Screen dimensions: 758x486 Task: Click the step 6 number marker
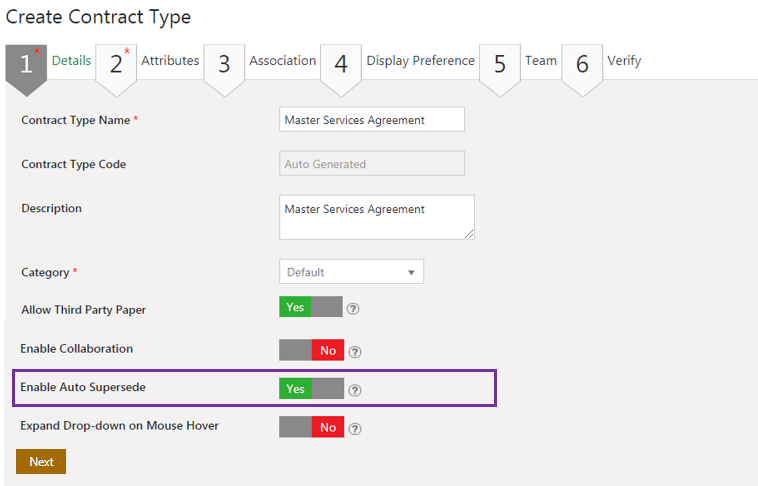[x=582, y=65]
